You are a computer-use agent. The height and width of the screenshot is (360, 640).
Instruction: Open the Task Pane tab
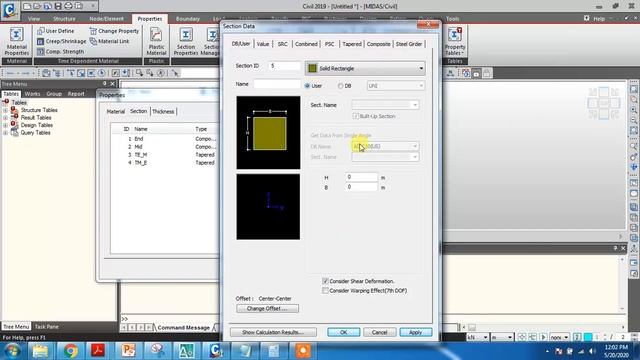coord(47,327)
